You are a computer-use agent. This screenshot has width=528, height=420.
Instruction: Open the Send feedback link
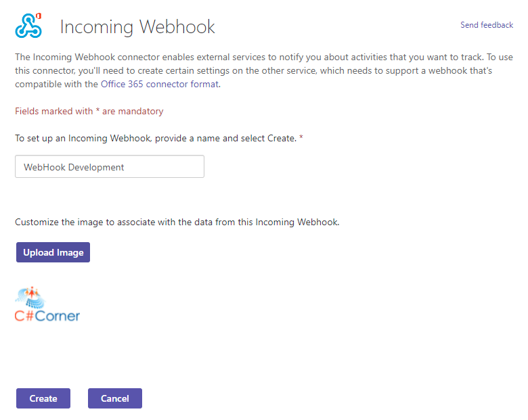pos(487,25)
